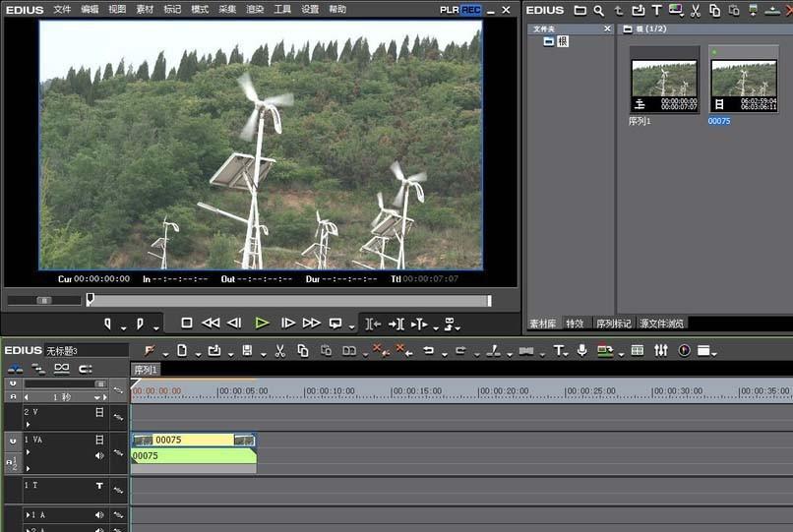
Task: Click the player shuttle slider handle
Action: (44, 300)
